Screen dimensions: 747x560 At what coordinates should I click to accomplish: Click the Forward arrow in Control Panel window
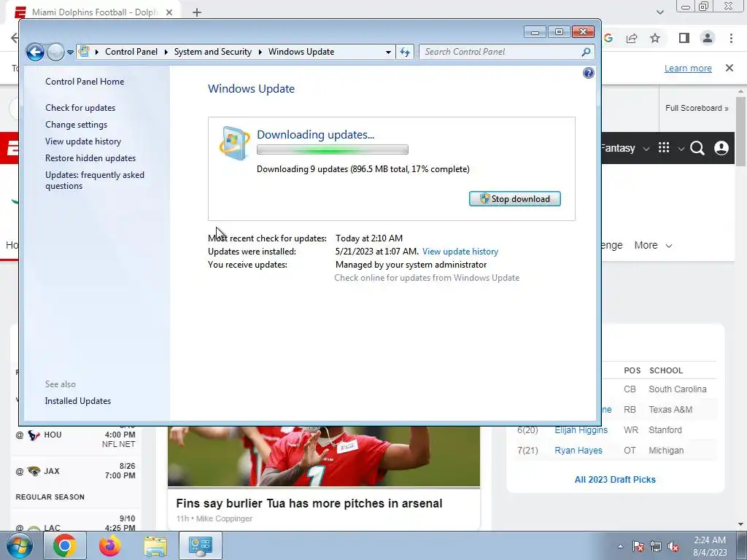[x=55, y=52]
